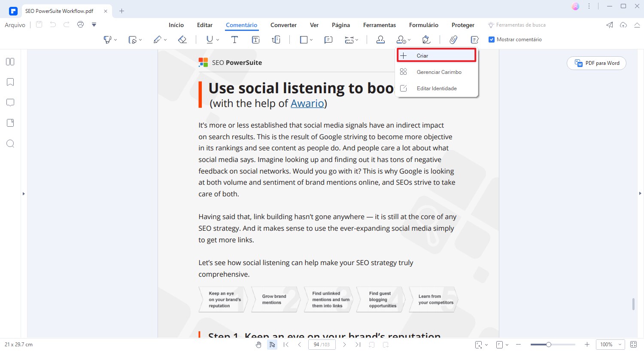Viewport: 644px width, 351px height.
Task: Switch to the Início tab
Action: click(176, 25)
